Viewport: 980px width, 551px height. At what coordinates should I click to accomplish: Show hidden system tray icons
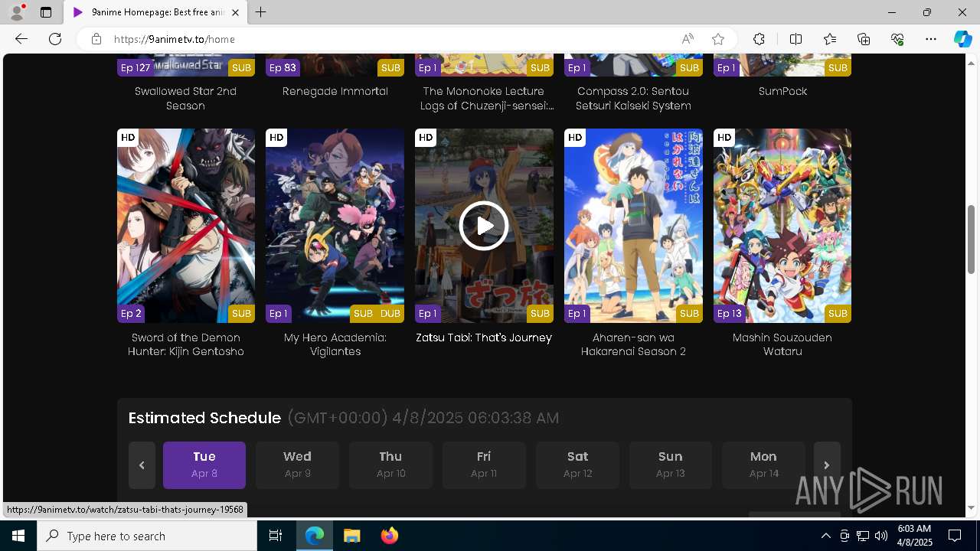[825, 536]
